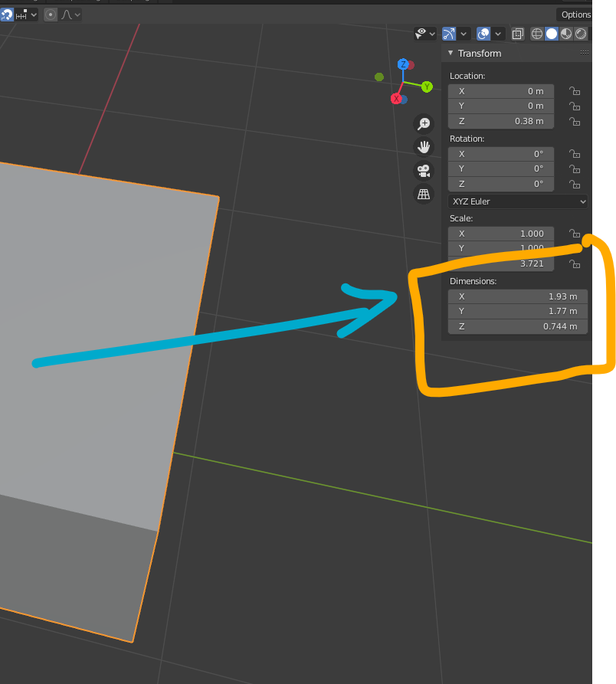This screenshot has width=616, height=684.
Task: Click the Dimensions Y field 1.77 m
Action: tap(518, 312)
